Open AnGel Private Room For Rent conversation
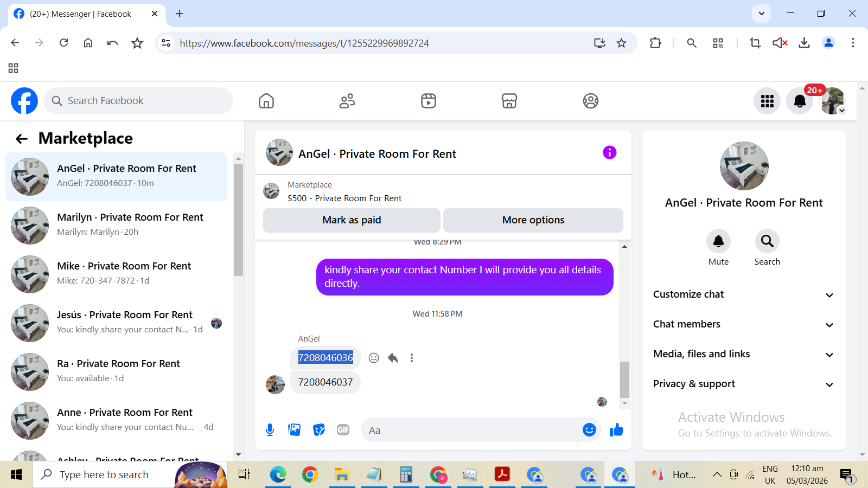868x488 pixels. coord(116,177)
